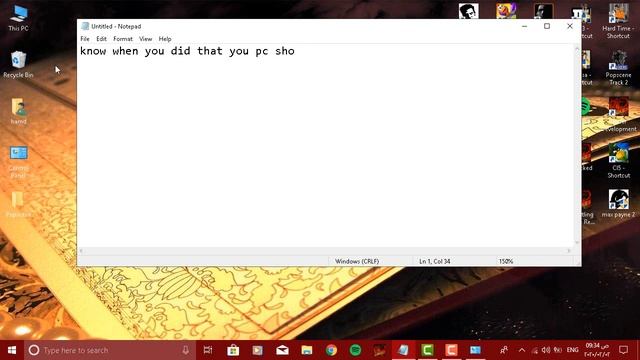Open the Format menu in Notepad
This screenshot has height=360, width=640.
pyautogui.click(x=123, y=39)
